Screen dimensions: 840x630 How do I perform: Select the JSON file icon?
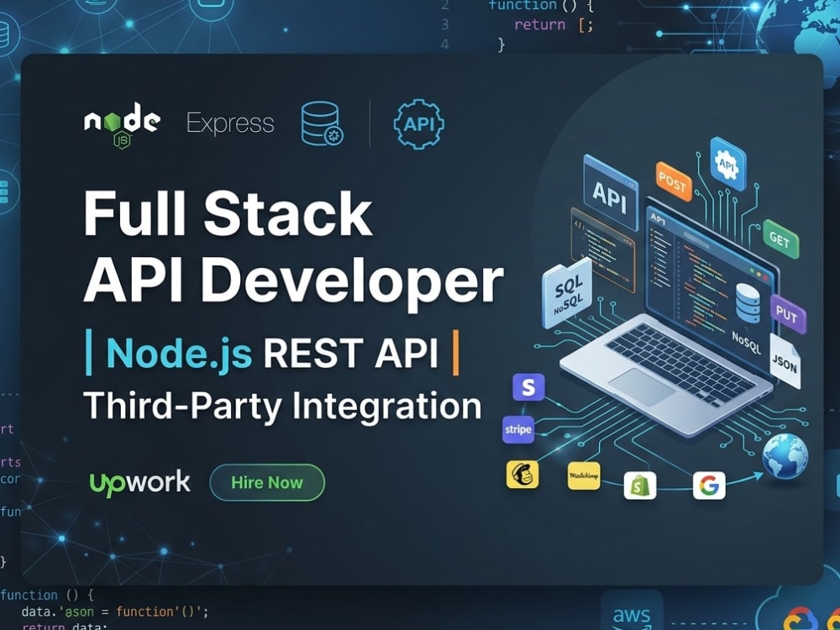[x=785, y=361]
